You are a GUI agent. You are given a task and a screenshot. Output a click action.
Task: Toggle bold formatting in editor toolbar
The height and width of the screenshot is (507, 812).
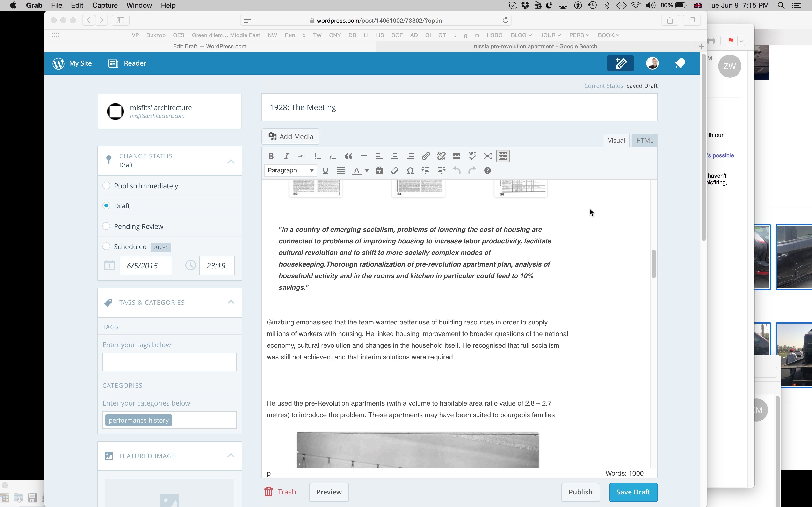click(x=271, y=156)
